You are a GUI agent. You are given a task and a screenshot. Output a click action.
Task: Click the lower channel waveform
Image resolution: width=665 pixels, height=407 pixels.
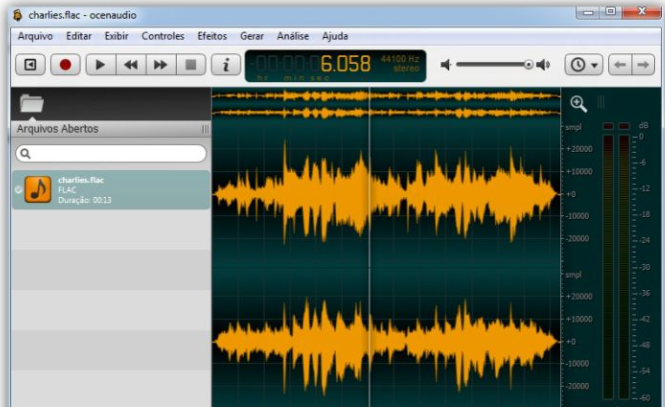[386, 342]
